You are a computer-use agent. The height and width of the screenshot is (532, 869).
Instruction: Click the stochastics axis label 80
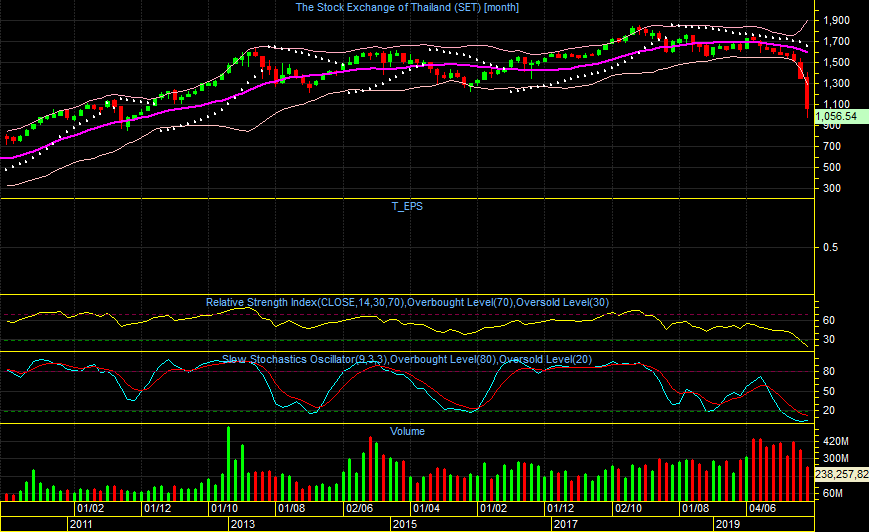point(829,371)
